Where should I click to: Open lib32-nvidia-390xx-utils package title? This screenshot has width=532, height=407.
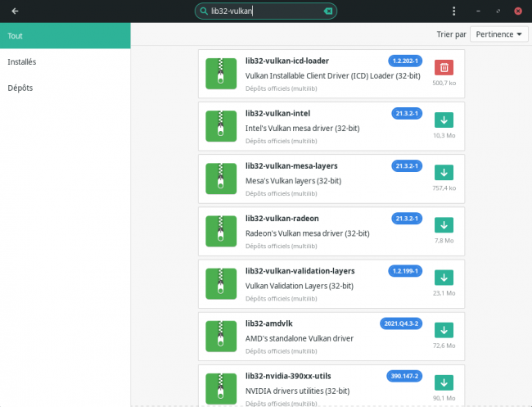288,377
